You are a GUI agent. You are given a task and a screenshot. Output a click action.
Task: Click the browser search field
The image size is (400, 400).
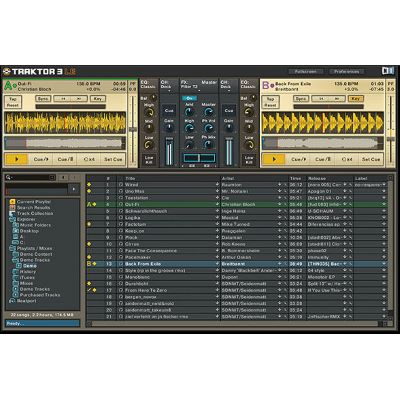pos(30,177)
